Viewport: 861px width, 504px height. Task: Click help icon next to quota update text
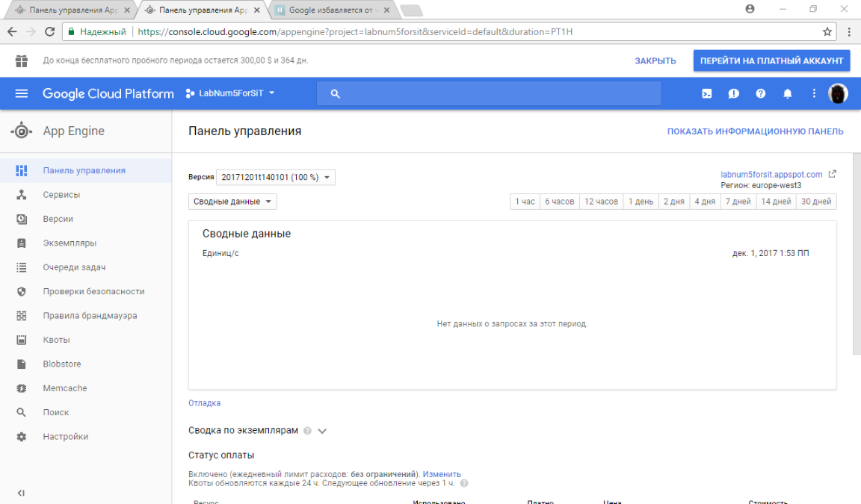pyautogui.click(x=464, y=483)
